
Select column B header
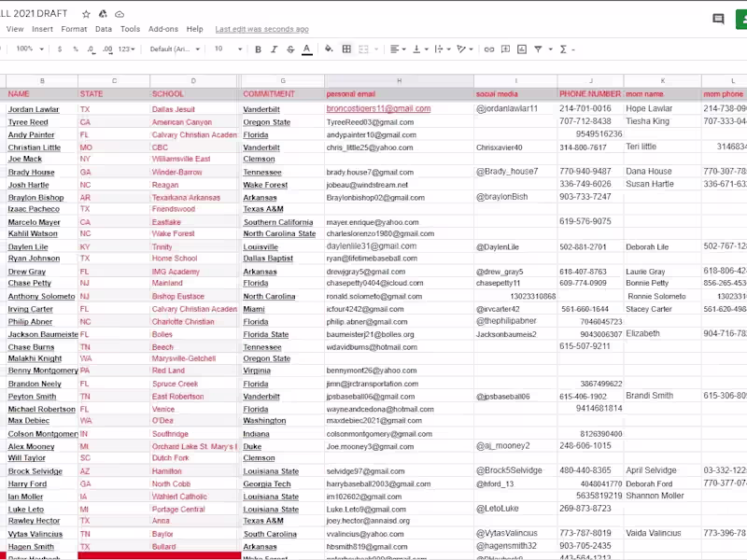coord(42,81)
